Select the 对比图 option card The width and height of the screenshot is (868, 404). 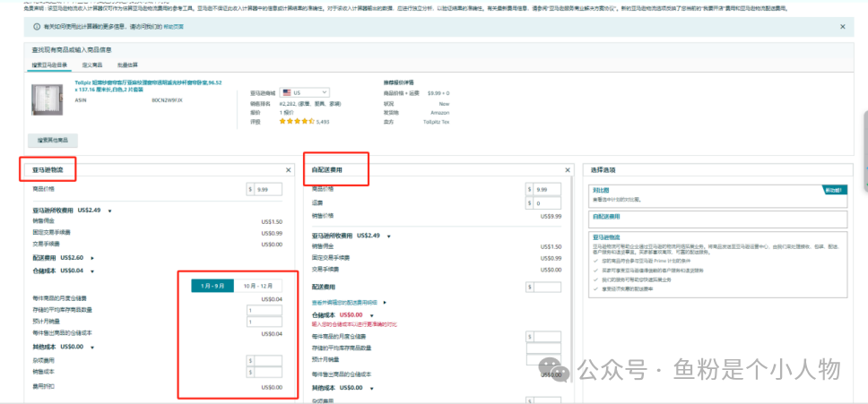718,195
